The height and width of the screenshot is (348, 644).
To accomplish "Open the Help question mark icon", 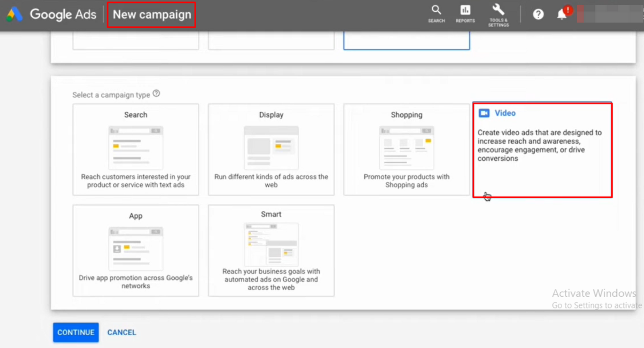I will [x=538, y=14].
